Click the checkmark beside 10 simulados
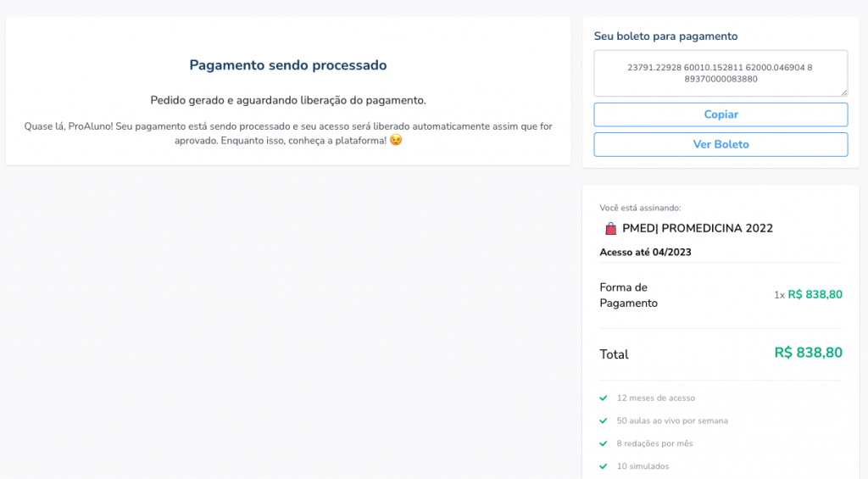 click(604, 466)
